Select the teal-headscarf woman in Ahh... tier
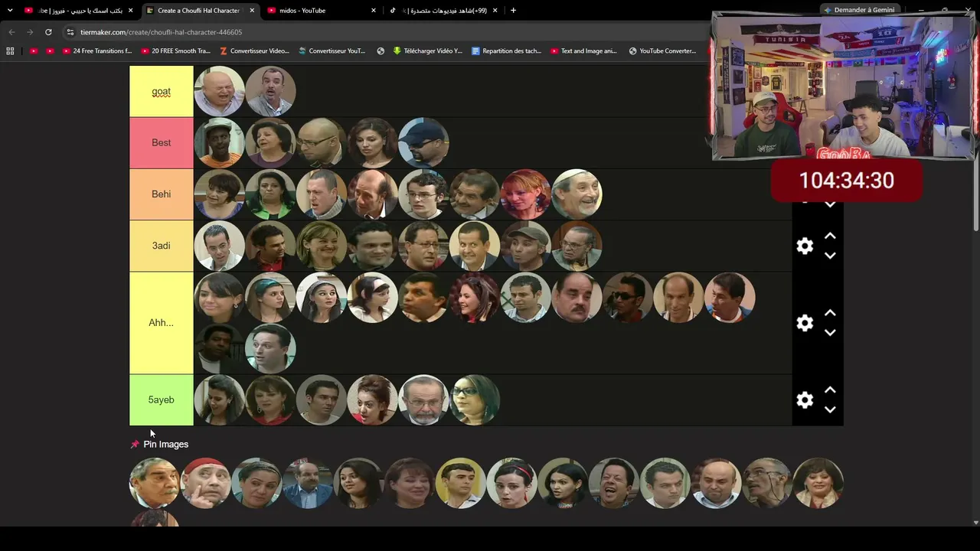 270,297
